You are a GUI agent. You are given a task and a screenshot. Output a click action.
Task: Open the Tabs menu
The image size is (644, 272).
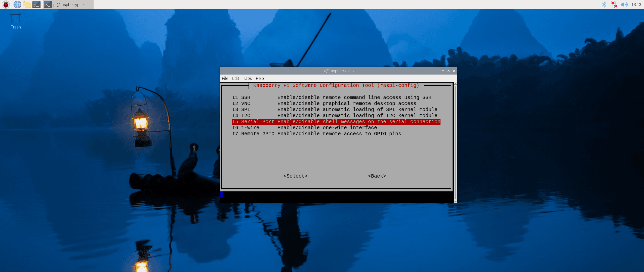[x=247, y=78]
